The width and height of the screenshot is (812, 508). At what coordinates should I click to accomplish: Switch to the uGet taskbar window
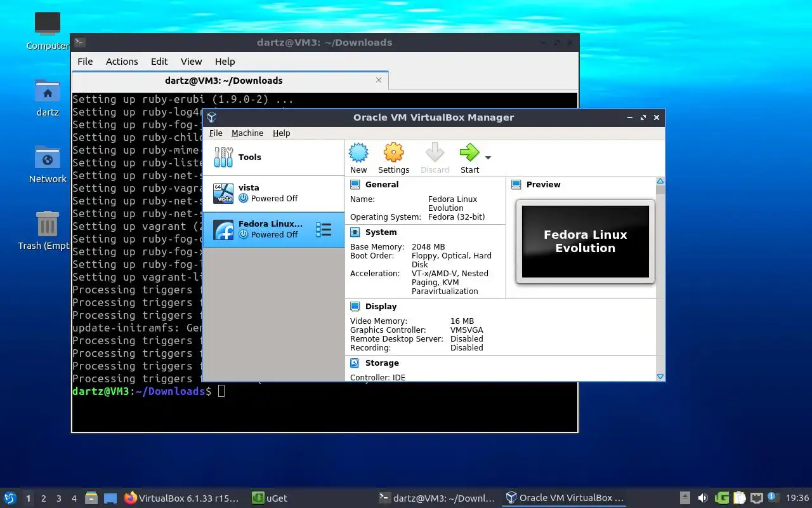tap(270, 498)
